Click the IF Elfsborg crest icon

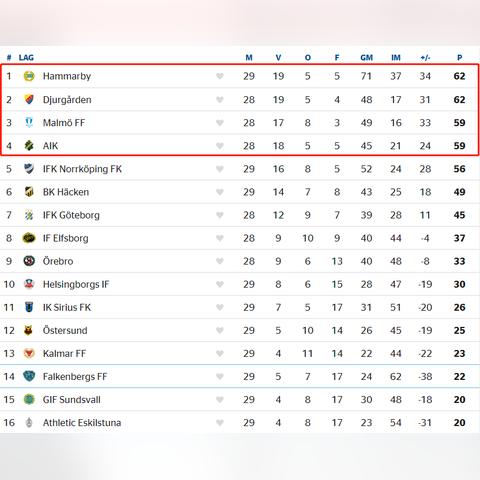click(x=29, y=238)
